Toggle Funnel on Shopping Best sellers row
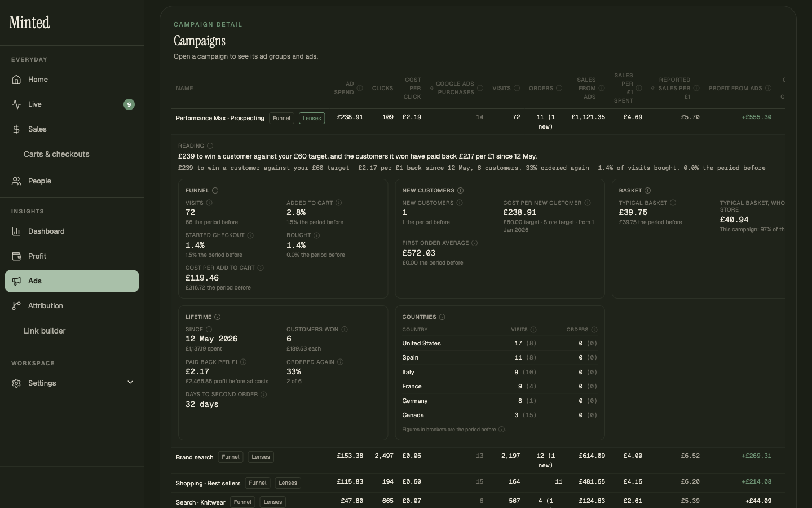Image resolution: width=812 pixels, height=508 pixels. pos(258,483)
